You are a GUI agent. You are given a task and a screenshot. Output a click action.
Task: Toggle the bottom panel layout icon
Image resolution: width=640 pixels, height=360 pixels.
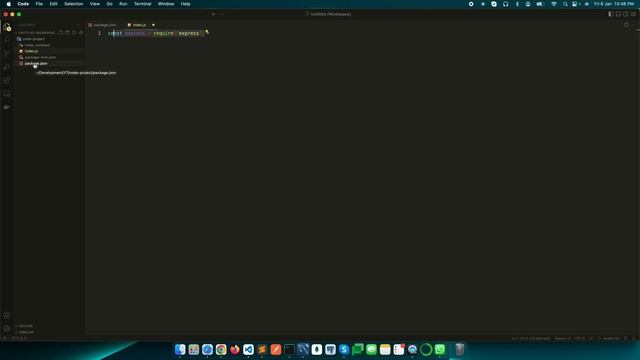[x=618, y=14]
